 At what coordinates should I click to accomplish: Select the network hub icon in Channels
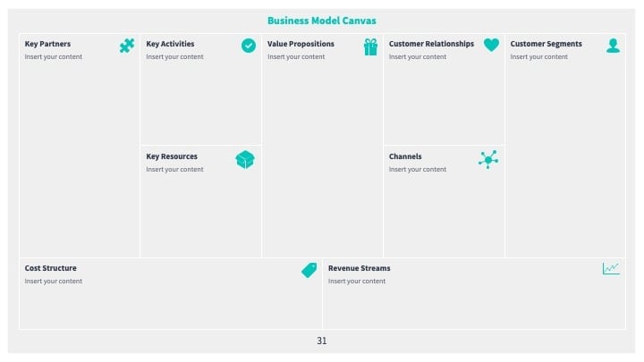pos(488,160)
